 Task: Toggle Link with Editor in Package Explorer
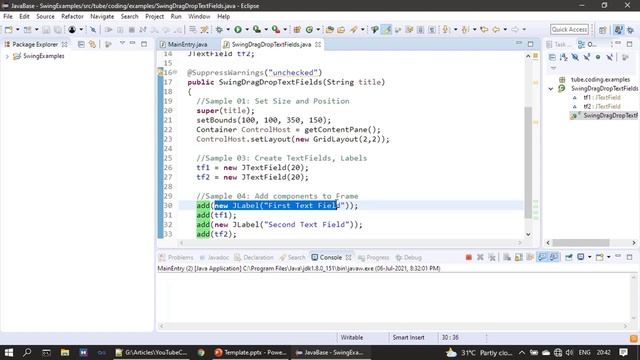point(93,44)
